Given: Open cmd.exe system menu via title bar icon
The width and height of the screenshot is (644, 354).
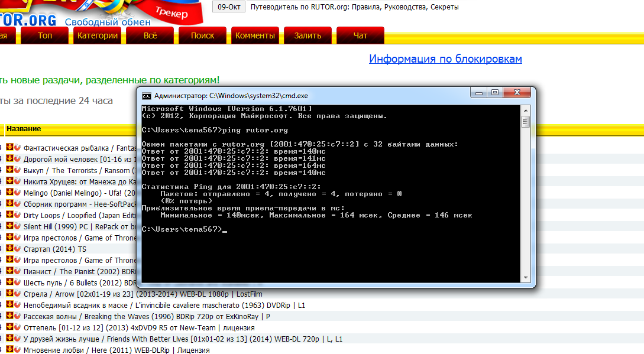Looking at the screenshot, I should [146, 96].
